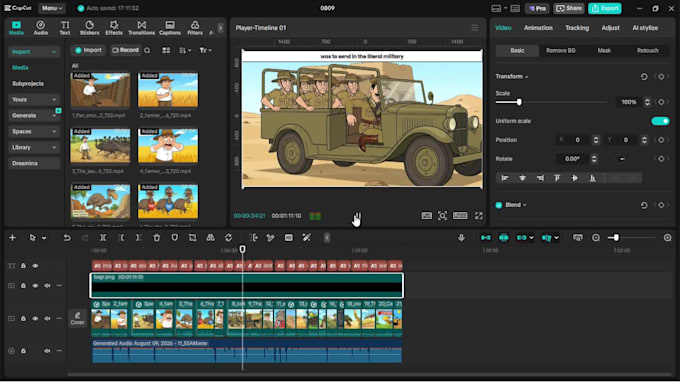
Task: Open the media filter dropdown
Action: (x=206, y=50)
